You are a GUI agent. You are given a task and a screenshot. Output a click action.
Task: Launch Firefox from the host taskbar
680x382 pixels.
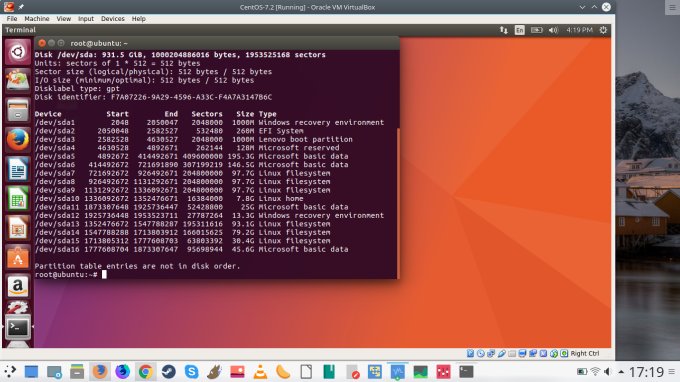100,372
